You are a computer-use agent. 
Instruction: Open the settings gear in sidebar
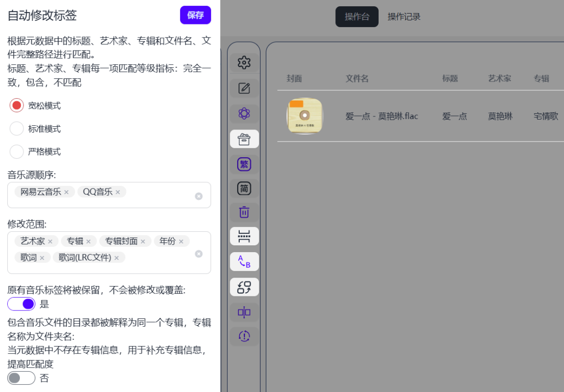pyautogui.click(x=244, y=63)
